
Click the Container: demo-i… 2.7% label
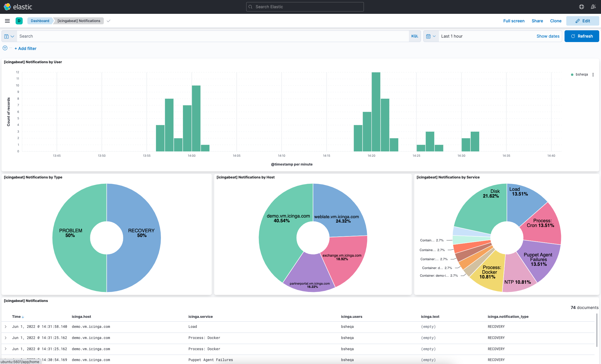439,275
